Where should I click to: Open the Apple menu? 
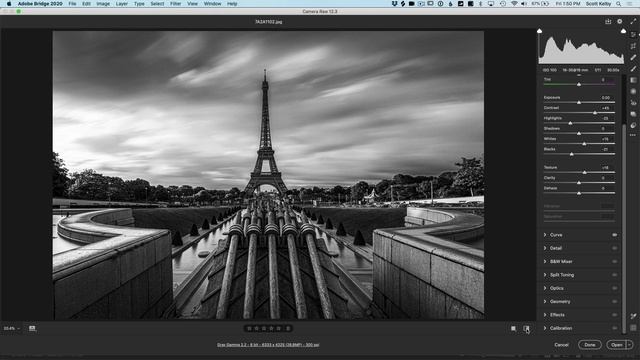pos(9,4)
